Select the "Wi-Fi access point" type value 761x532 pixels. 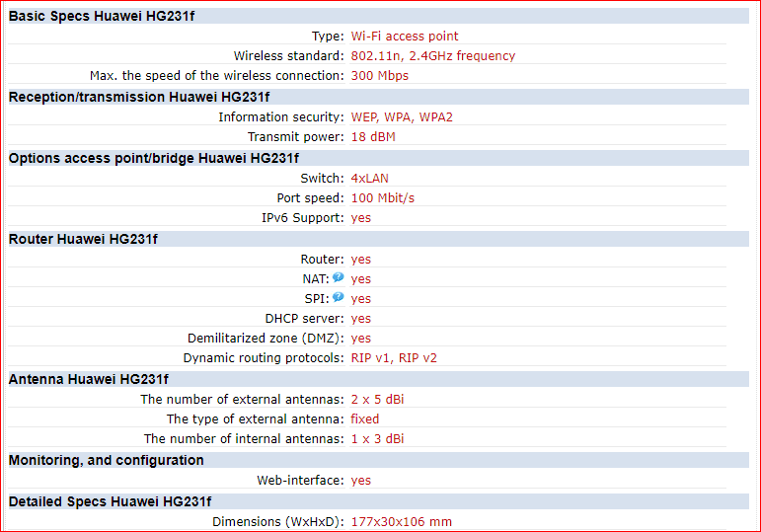(405, 36)
